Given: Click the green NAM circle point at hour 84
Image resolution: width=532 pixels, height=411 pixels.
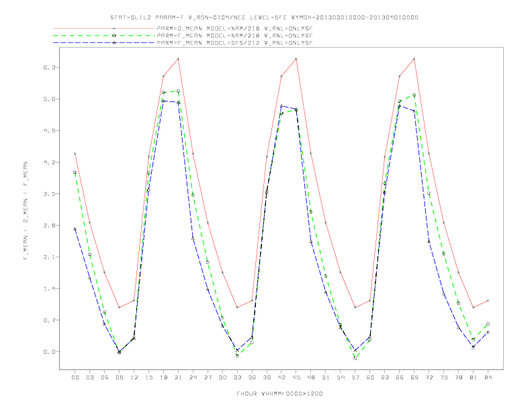Looking at the screenshot, I should point(488,324).
